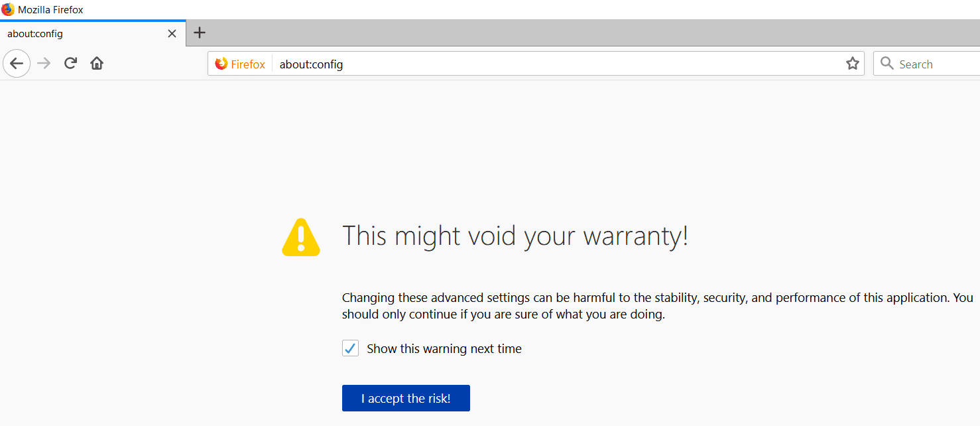The width and height of the screenshot is (980, 426).
Task: Bookmark this page with the star
Action: 852,64
